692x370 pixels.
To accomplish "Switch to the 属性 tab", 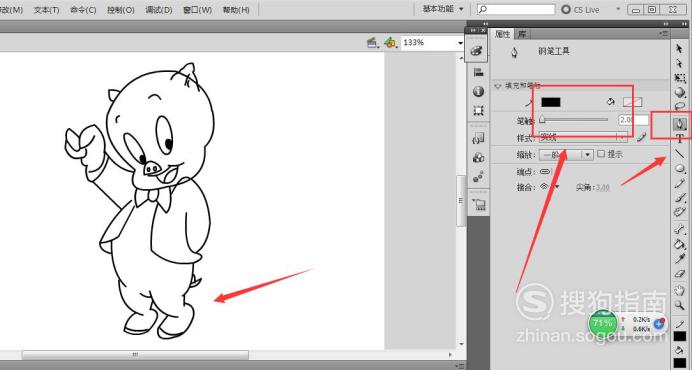I will [502, 34].
